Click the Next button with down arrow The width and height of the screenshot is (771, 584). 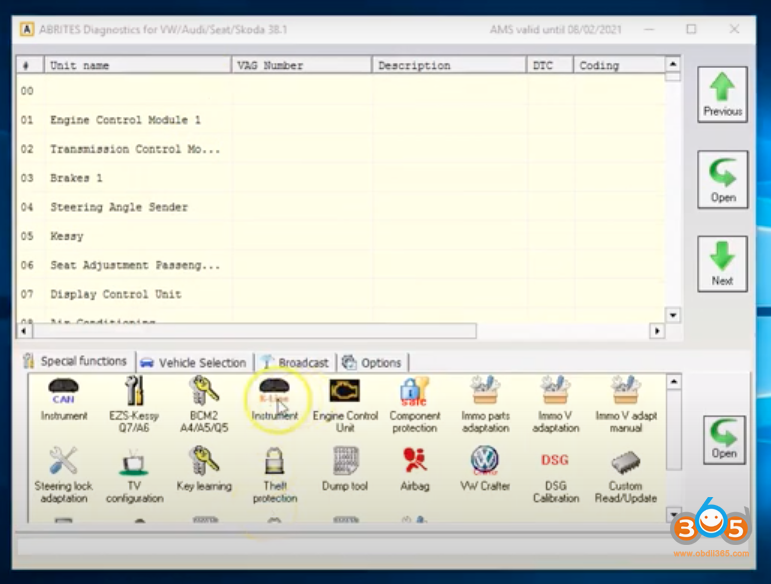[722, 264]
